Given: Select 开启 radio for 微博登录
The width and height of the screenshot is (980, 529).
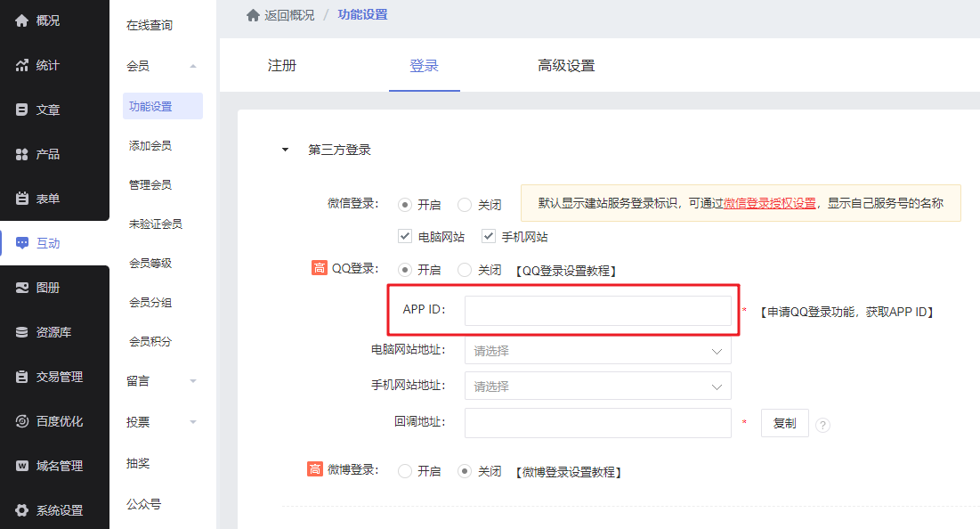Looking at the screenshot, I should [x=405, y=471].
